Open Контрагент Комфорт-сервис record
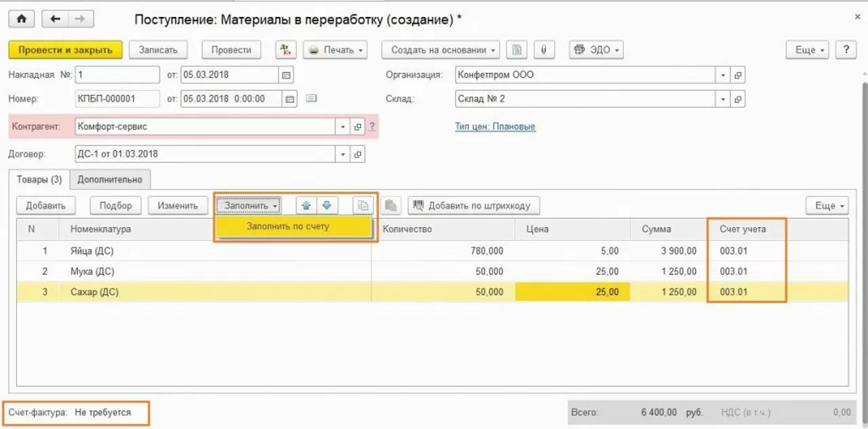Image resolution: width=868 pixels, height=429 pixels. (357, 126)
